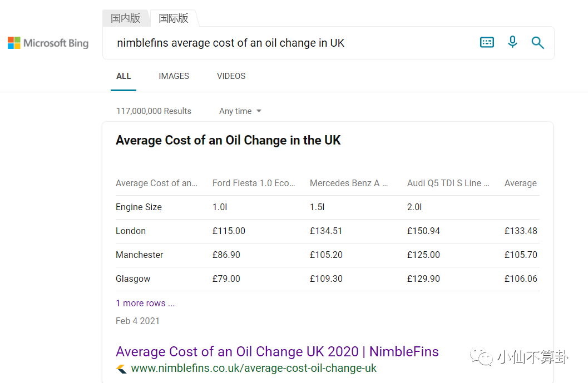Open the on-screen keyboard icon
Image resolution: width=588 pixels, height=383 pixels.
tap(487, 42)
